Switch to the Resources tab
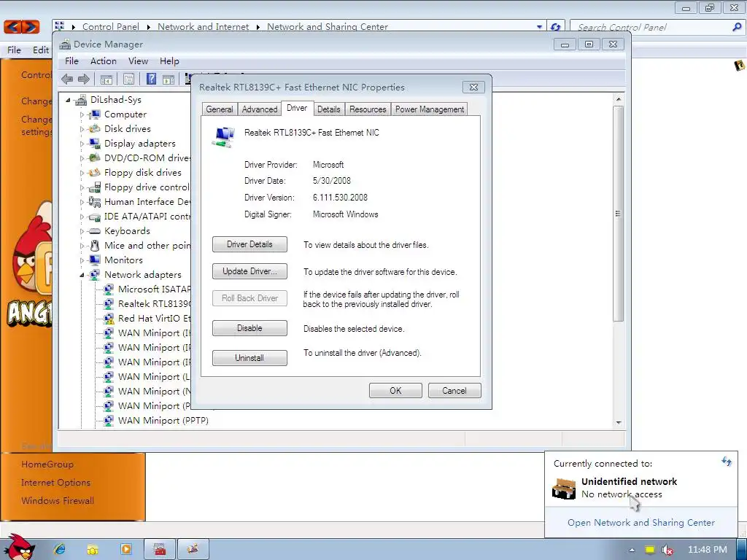 click(x=368, y=109)
